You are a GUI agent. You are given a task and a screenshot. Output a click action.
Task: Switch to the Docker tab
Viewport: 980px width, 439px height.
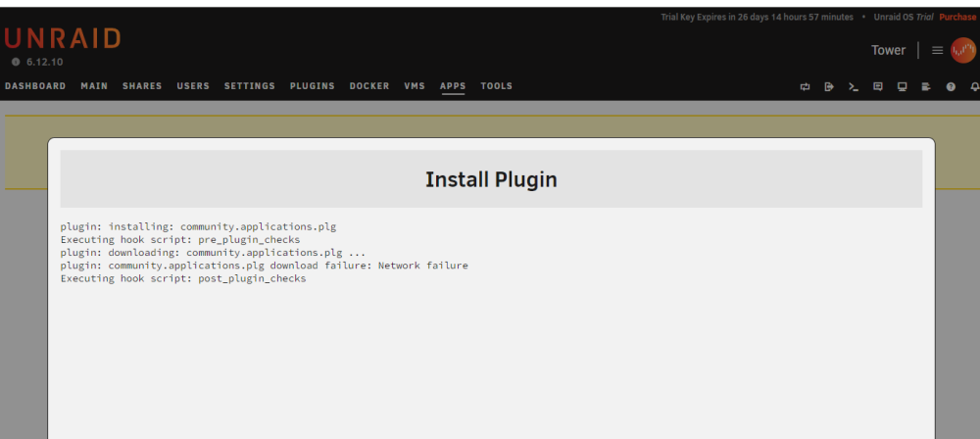(369, 86)
